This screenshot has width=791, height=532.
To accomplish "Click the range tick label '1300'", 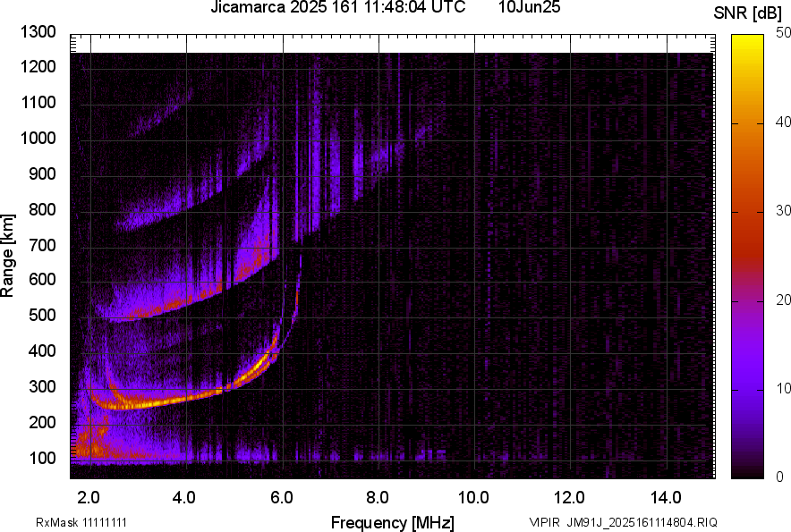I will click(38, 32).
